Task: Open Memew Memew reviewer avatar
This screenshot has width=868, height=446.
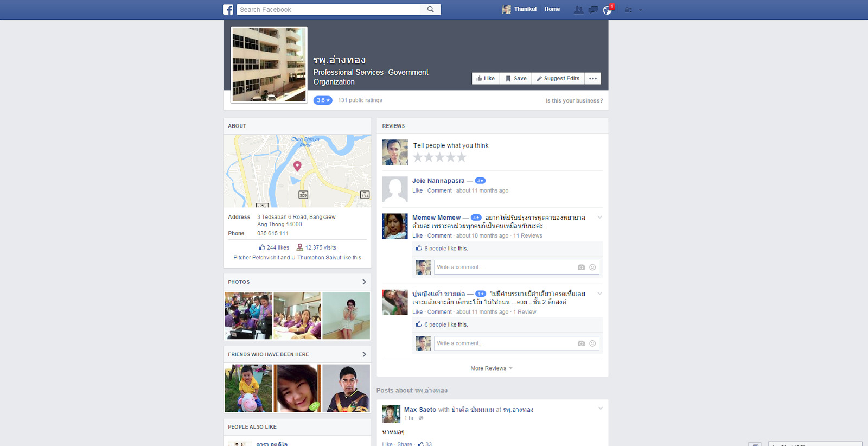Action: 395,226
